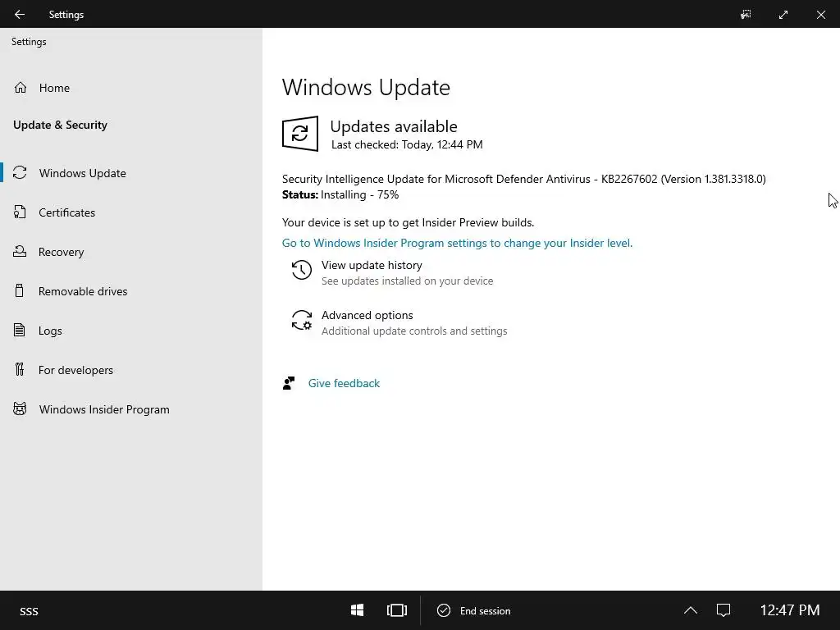
Task: Close the Settings window
Action: [820, 15]
